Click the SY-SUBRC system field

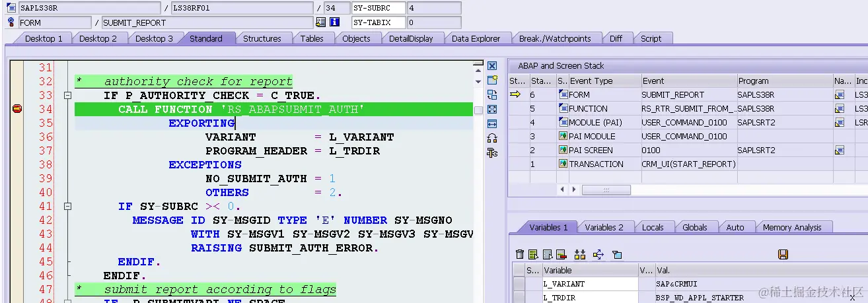click(379, 8)
